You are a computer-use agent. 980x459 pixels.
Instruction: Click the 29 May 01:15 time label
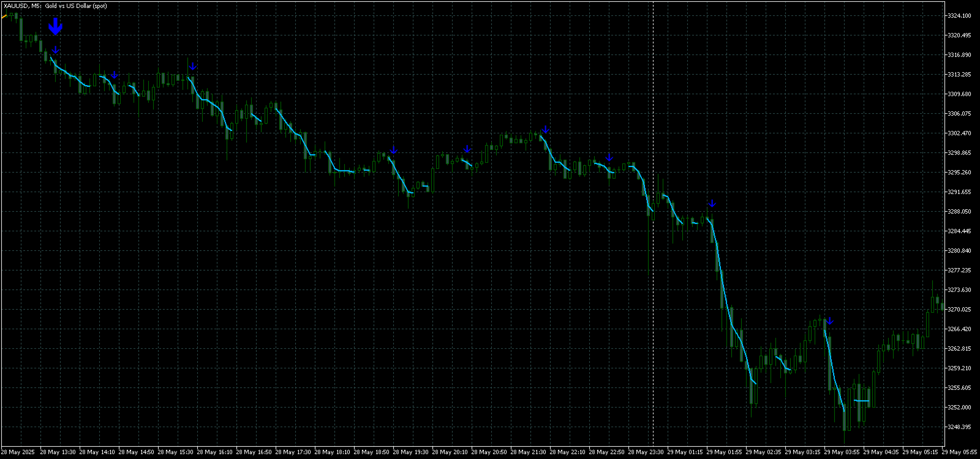pyautogui.click(x=685, y=452)
